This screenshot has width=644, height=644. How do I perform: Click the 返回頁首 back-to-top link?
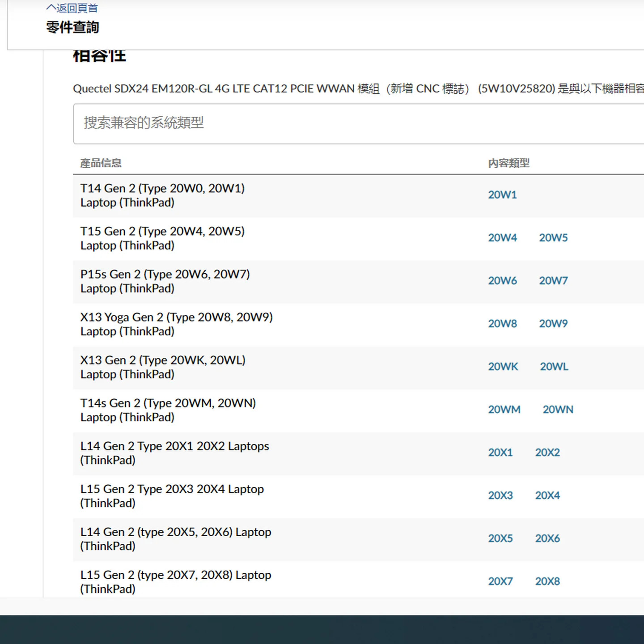pos(72,8)
